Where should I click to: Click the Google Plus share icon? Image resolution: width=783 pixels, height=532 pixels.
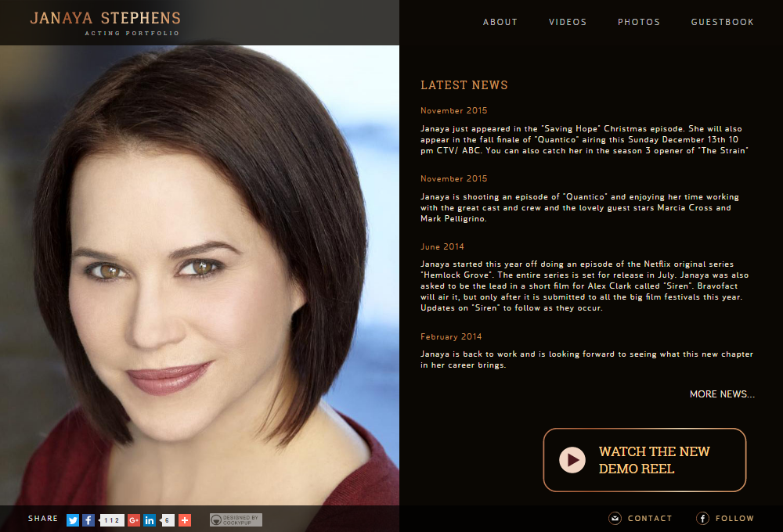click(x=133, y=520)
